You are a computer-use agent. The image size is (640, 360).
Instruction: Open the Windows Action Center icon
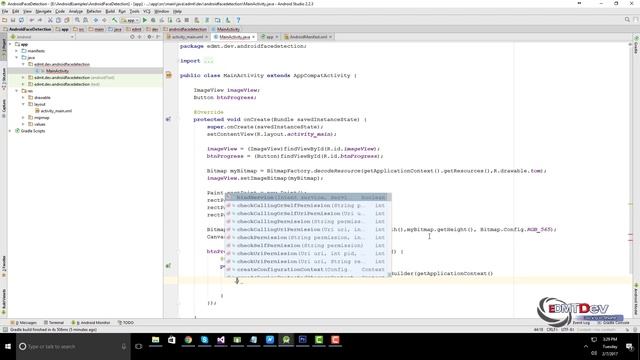tap(629, 347)
